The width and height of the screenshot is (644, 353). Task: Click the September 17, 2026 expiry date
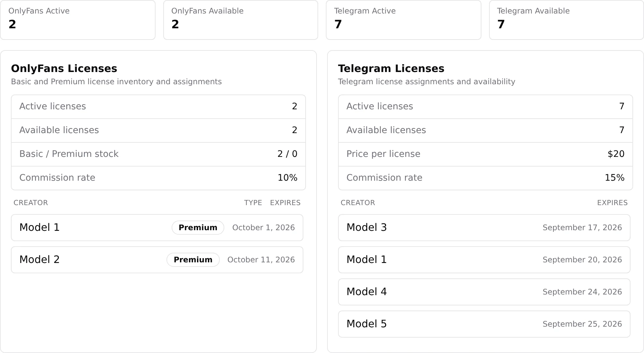582,228
